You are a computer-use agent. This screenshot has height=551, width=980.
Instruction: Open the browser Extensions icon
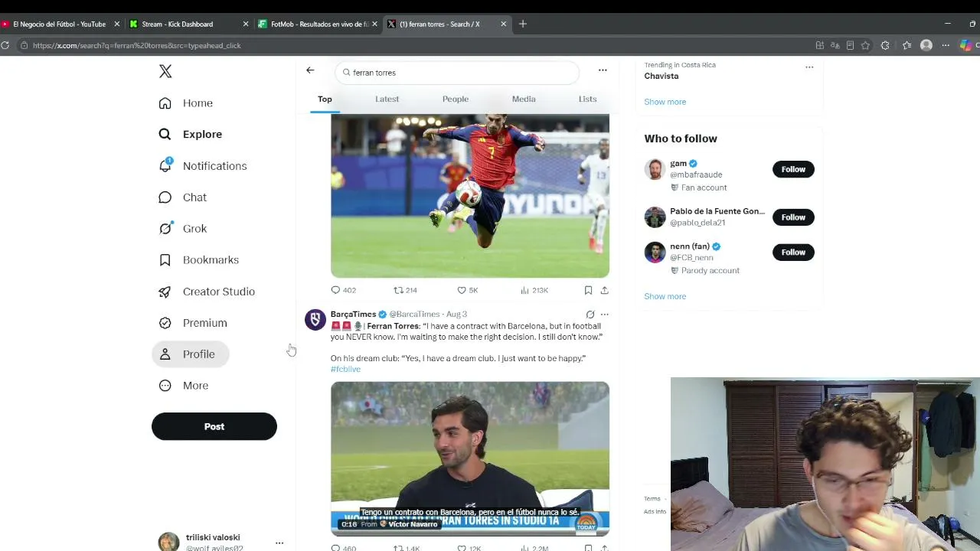pyautogui.click(x=885, y=45)
